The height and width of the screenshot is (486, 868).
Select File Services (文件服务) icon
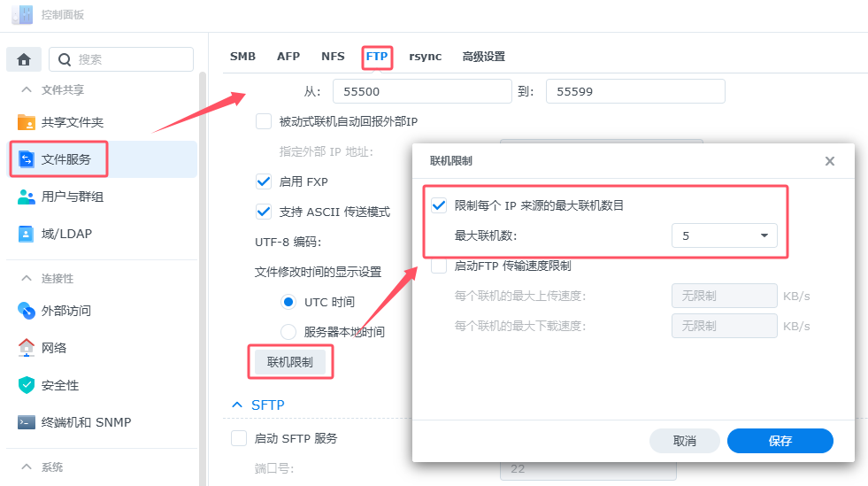pyautogui.click(x=27, y=159)
